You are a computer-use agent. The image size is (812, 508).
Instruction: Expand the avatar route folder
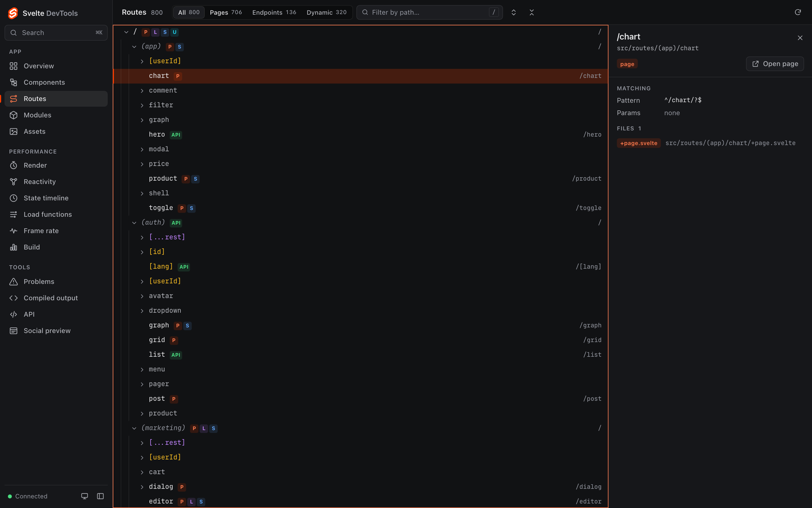click(142, 296)
